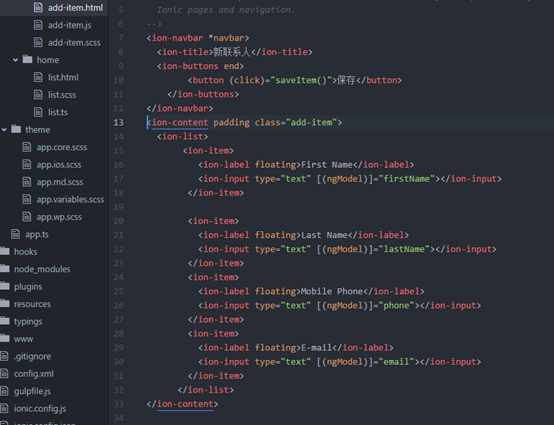
Task: Click "add-item" class value on line 13
Action: coord(311,123)
